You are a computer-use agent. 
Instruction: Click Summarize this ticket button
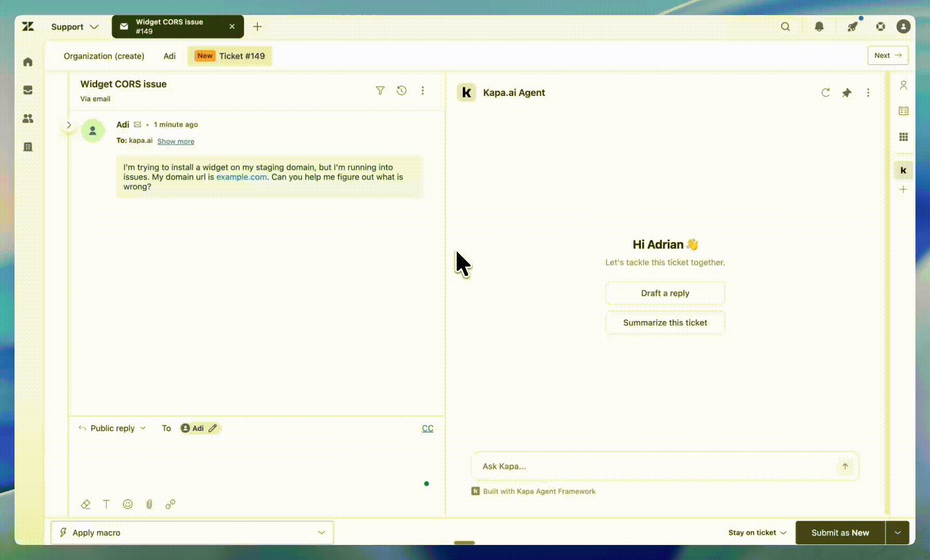(665, 323)
